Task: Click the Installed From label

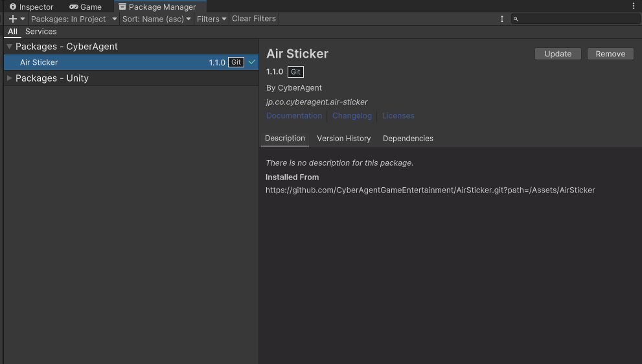Action: coord(292,177)
